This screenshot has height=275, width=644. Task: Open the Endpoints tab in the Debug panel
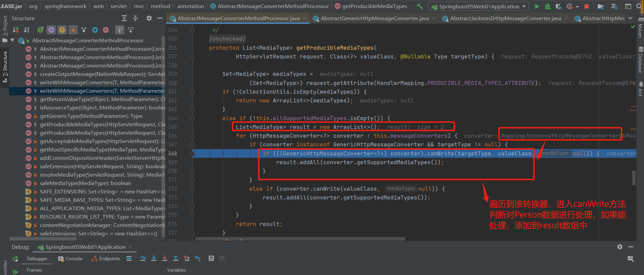[x=106, y=259]
